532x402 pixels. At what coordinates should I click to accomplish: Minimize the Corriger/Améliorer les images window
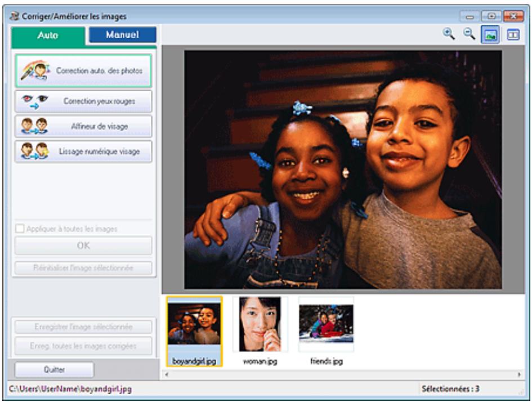point(470,16)
